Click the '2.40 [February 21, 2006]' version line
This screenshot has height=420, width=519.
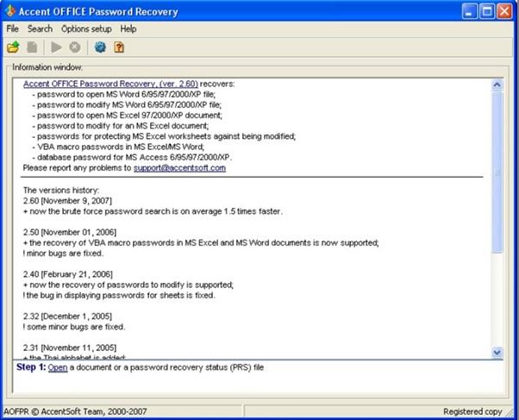coord(68,274)
